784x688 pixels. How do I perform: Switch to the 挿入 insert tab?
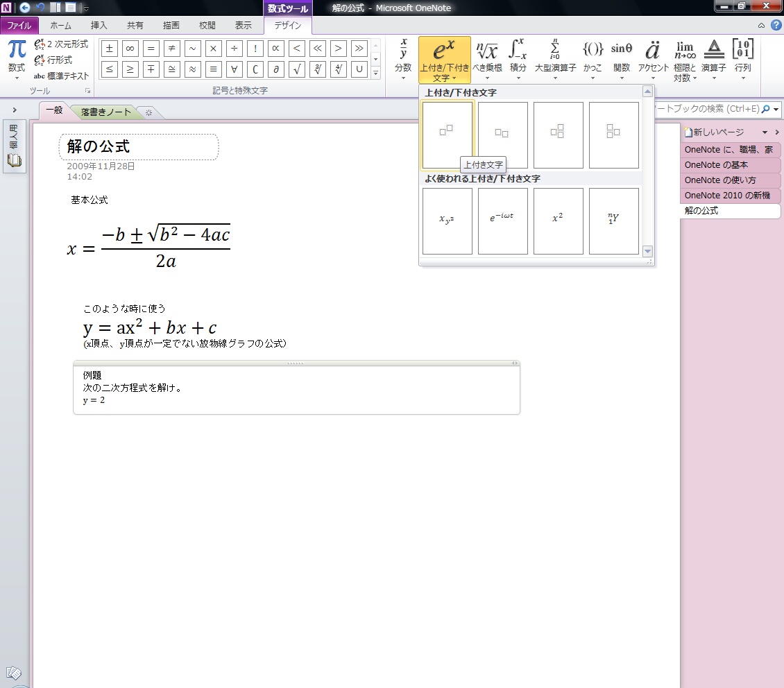click(99, 26)
